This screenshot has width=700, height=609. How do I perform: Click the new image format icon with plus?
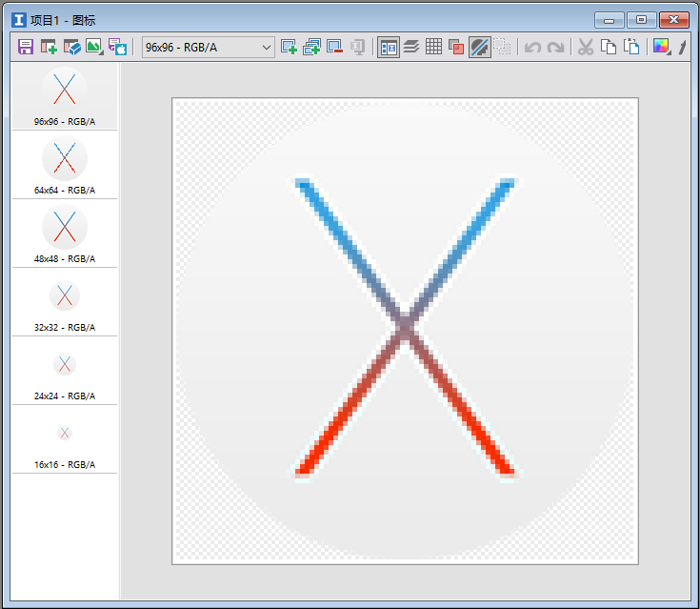point(49,47)
